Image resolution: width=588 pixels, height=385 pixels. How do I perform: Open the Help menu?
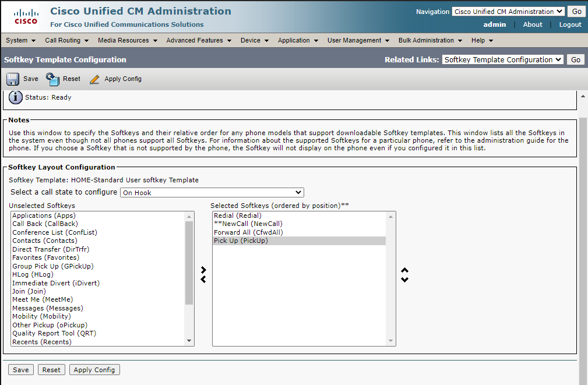[482, 40]
